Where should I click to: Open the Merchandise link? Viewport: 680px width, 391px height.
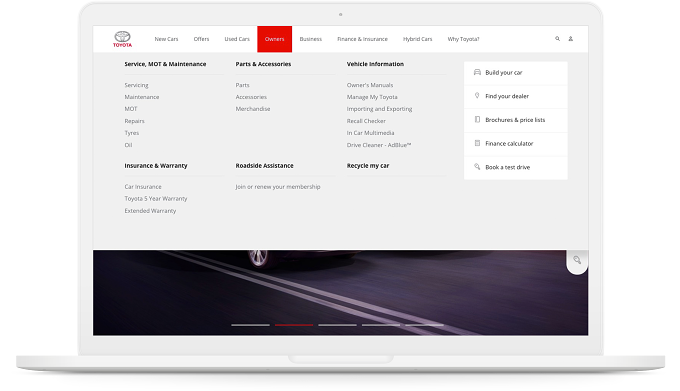pyautogui.click(x=253, y=109)
